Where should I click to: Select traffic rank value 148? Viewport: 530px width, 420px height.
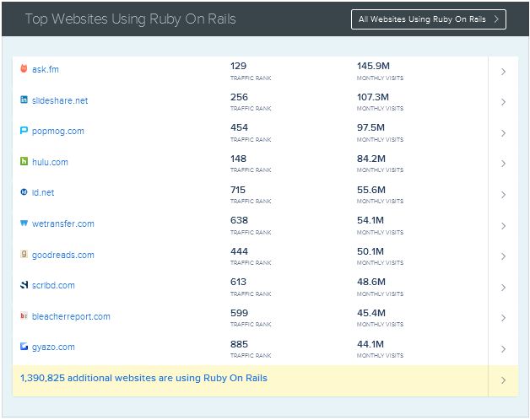(238, 159)
